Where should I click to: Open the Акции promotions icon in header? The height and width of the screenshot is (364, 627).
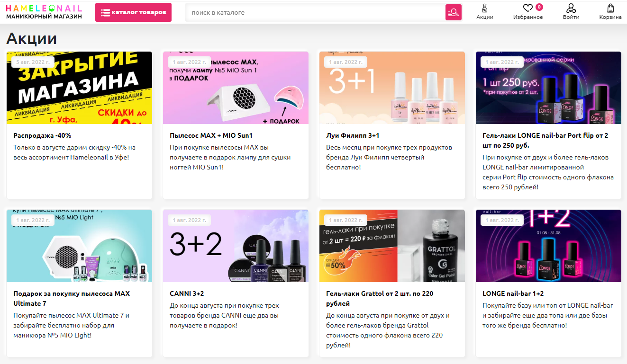pos(484,9)
